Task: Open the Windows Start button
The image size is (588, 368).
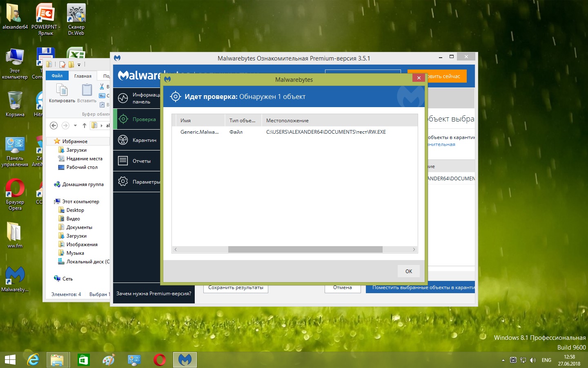Action: pos(10,360)
